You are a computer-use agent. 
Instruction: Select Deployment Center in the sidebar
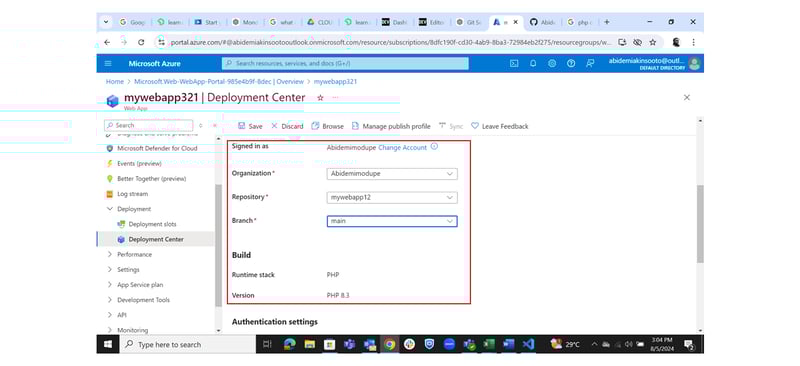(156, 239)
